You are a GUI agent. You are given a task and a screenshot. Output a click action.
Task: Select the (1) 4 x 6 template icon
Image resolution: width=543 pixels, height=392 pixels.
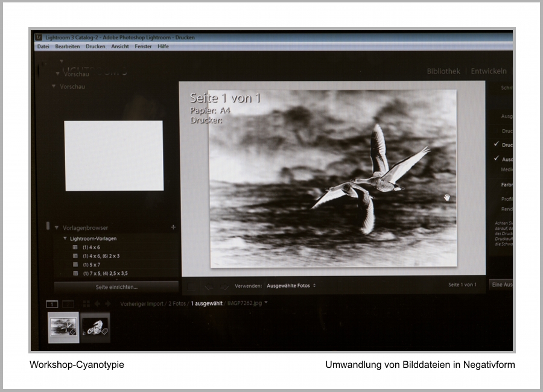pos(75,247)
